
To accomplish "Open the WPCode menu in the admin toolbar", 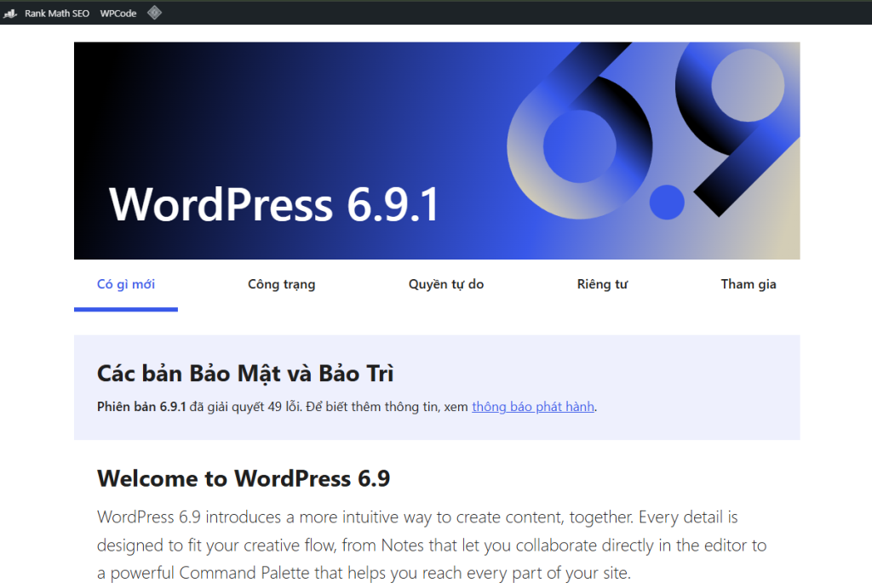I will click(x=118, y=13).
